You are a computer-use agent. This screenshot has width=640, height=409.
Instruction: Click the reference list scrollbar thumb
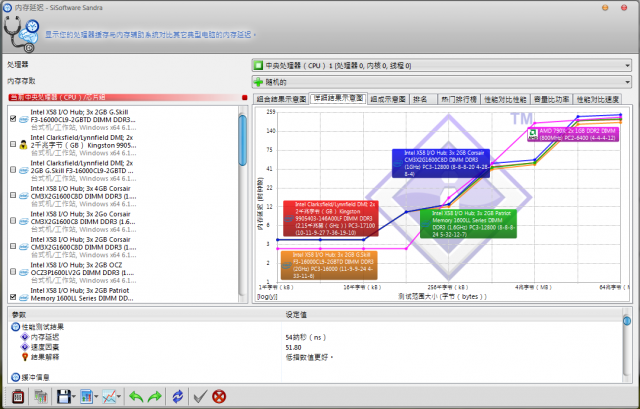(x=242, y=140)
